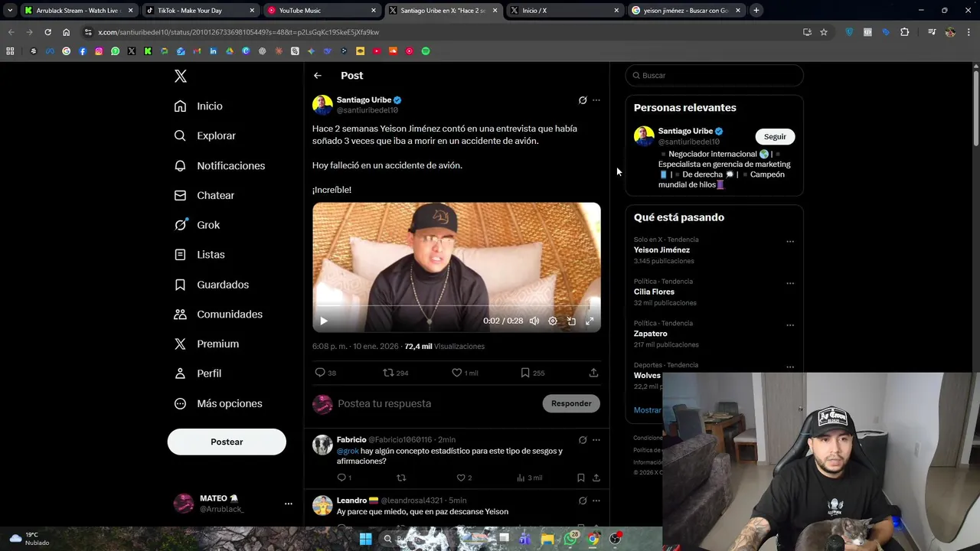Bookmark the post with 255 saves
This screenshot has width=980, height=551.
[532, 373]
